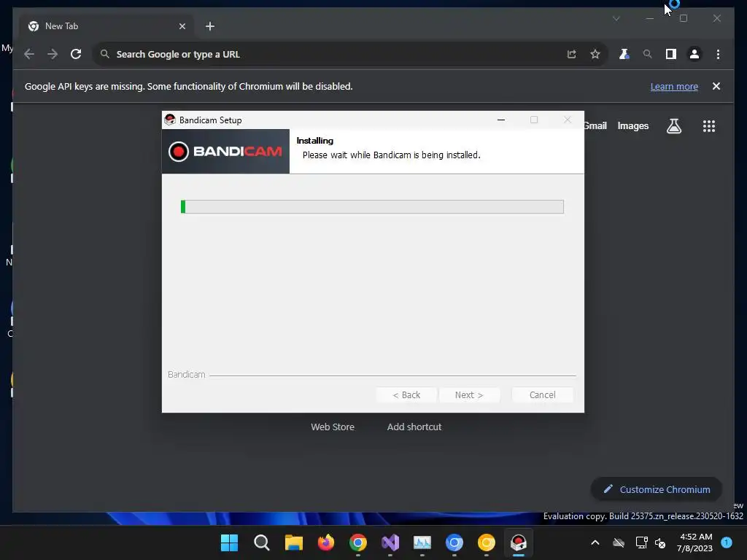747x560 pixels.
Task: Select the New Tab tab
Action: (x=107, y=26)
